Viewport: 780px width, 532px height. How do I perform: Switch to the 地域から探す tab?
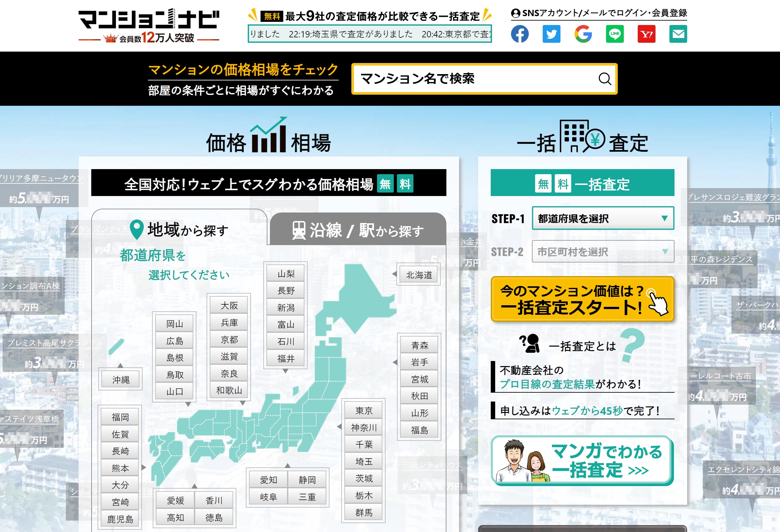pyautogui.click(x=180, y=230)
